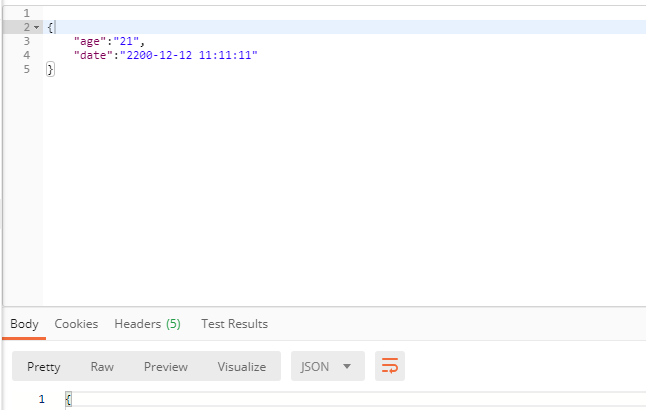
Task: Click the date value "2200-12-12 11:11:11"
Action: (x=189, y=55)
